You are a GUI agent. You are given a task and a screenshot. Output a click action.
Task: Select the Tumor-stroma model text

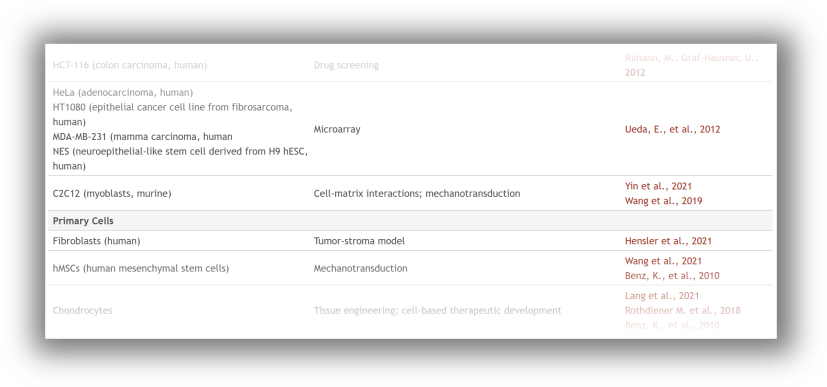(359, 241)
